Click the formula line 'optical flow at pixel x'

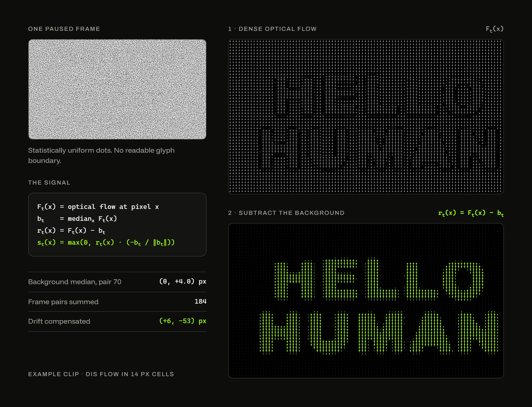click(98, 207)
